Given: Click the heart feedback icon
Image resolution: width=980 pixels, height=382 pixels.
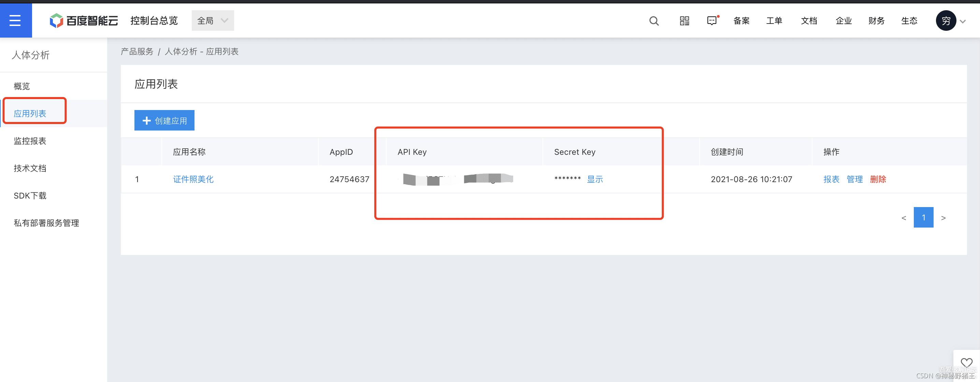Looking at the screenshot, I should coord(966,362).
